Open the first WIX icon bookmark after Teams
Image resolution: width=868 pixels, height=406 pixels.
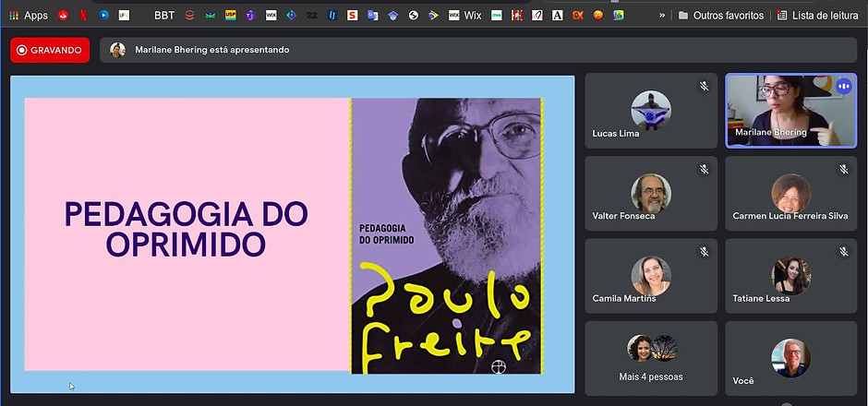tap(271, 16)
